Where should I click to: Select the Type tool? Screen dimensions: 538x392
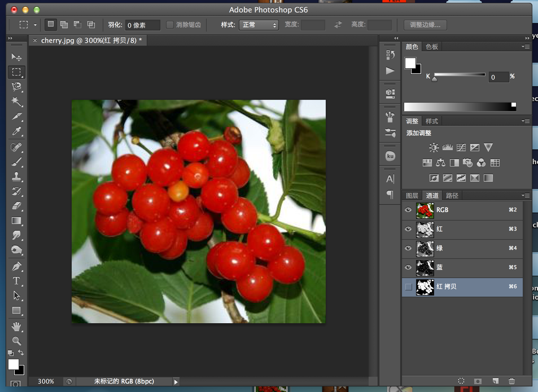coord(16,281)
